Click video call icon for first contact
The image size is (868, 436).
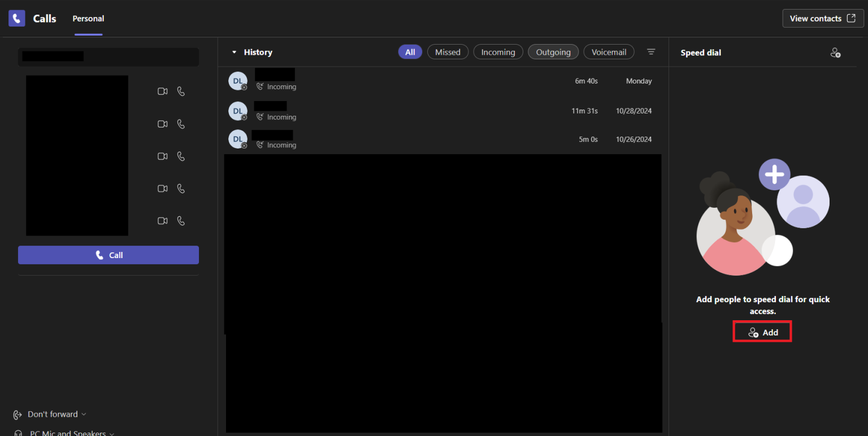[x=162, y=91]
